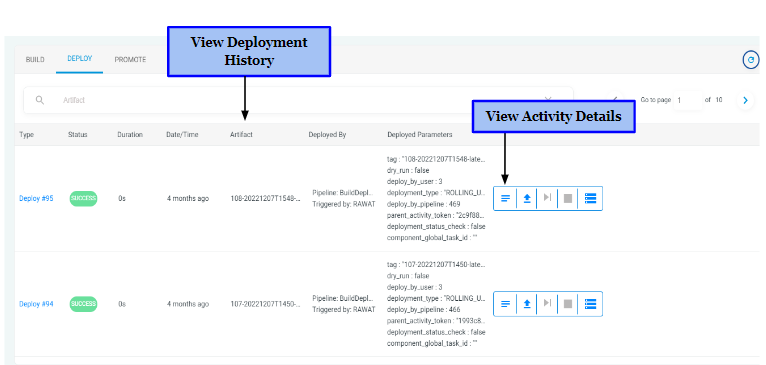766x365 pixels.
Task: Click artifact 107-20221207T1450 cell
Action: click(x=265, y=304)
